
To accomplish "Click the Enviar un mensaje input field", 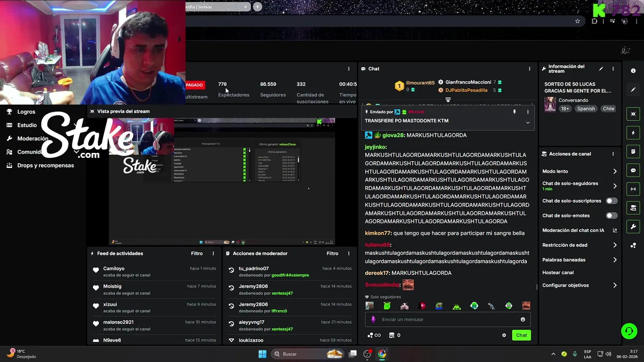I will [x=448, y=319].
